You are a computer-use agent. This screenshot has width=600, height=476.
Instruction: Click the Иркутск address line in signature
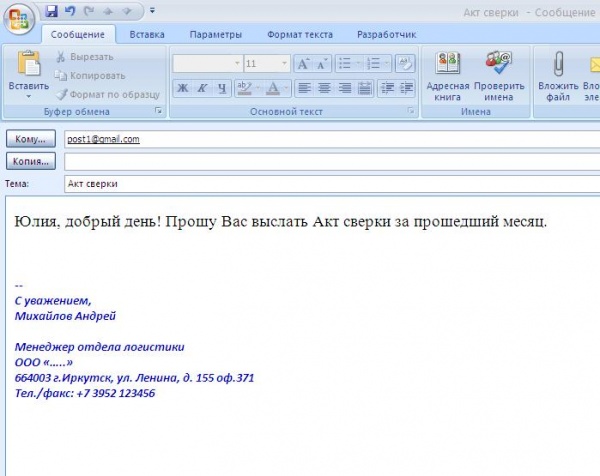134,378
